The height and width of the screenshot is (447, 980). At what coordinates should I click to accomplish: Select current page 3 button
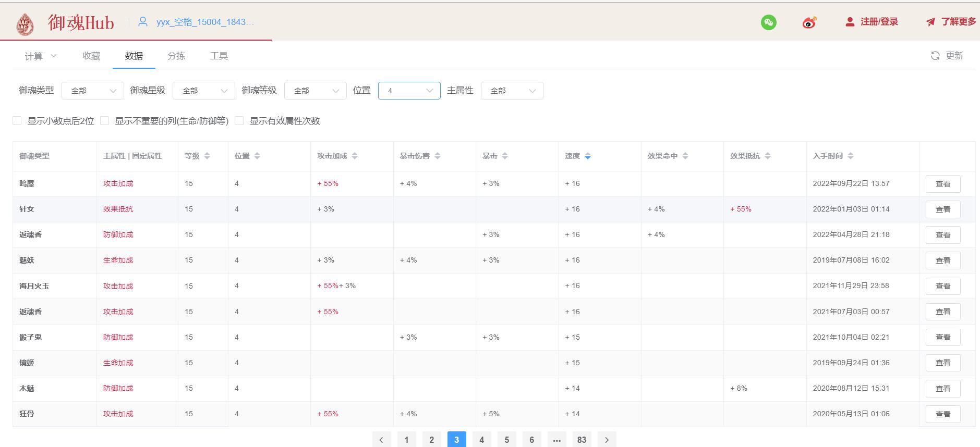[x=456, y=440]
